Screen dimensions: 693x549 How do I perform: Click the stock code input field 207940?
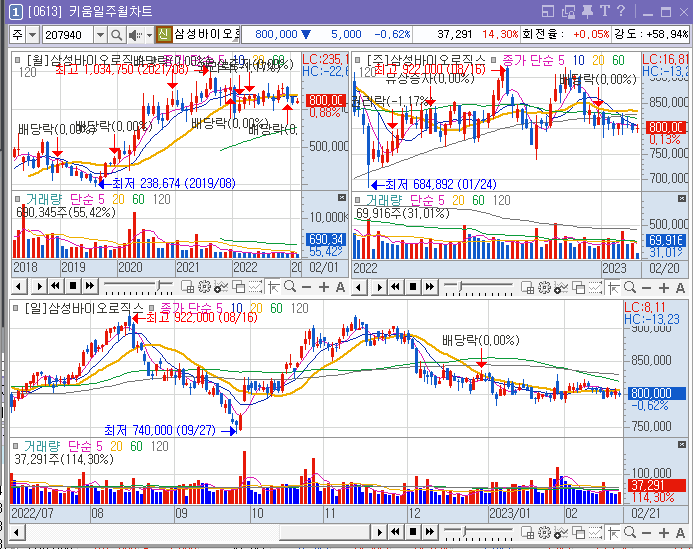68,34
